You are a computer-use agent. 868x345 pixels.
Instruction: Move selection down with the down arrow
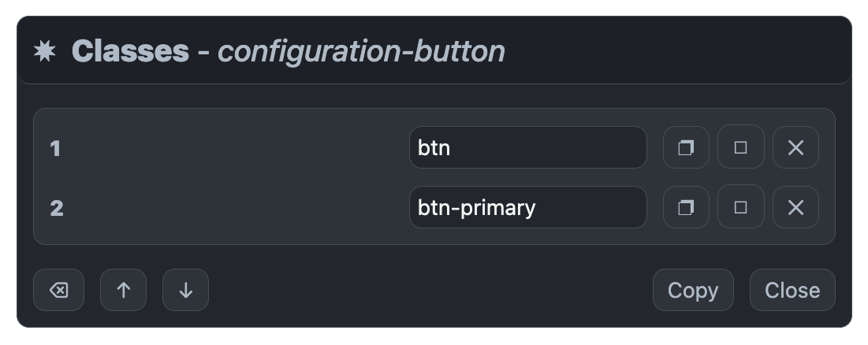tap(185, 290)
